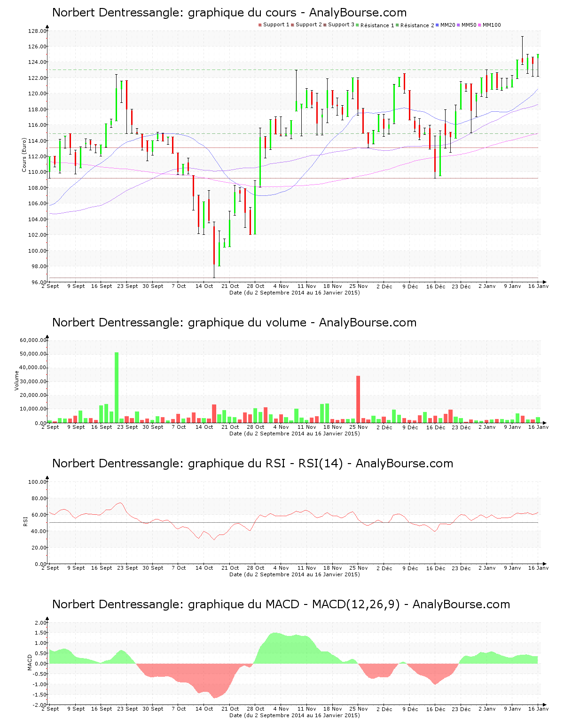
Task: Click the 96.00 value on price axis
Action: click(x=39, y=282)
